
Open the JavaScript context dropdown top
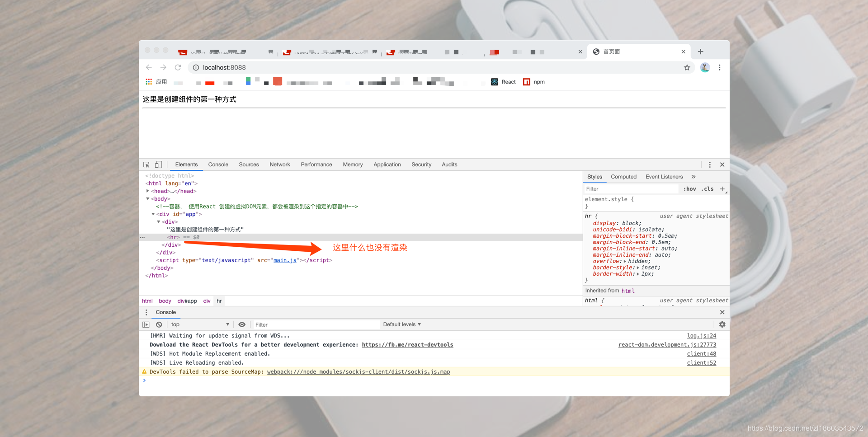[200, 324]
